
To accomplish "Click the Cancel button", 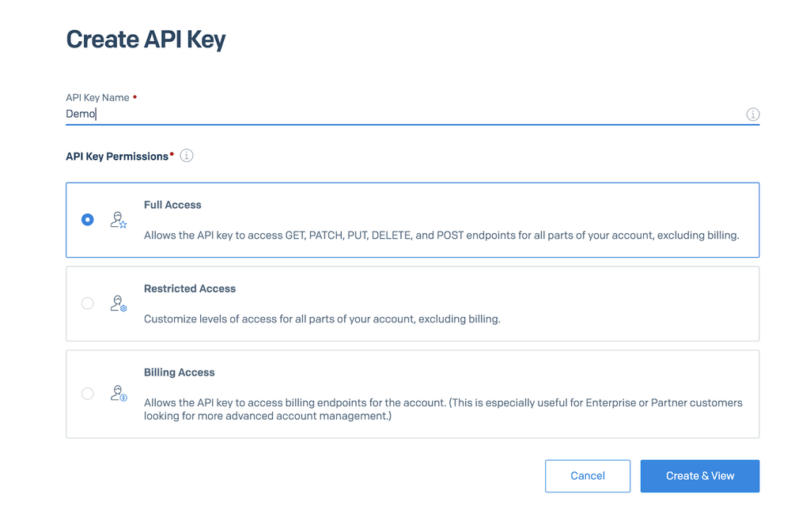I will [x=587, y=476].
